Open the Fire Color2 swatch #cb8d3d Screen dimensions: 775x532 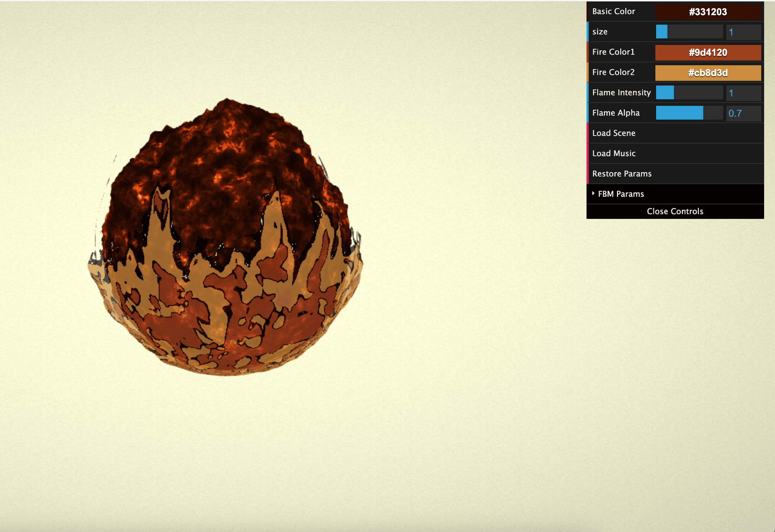(x=708, y=72)
